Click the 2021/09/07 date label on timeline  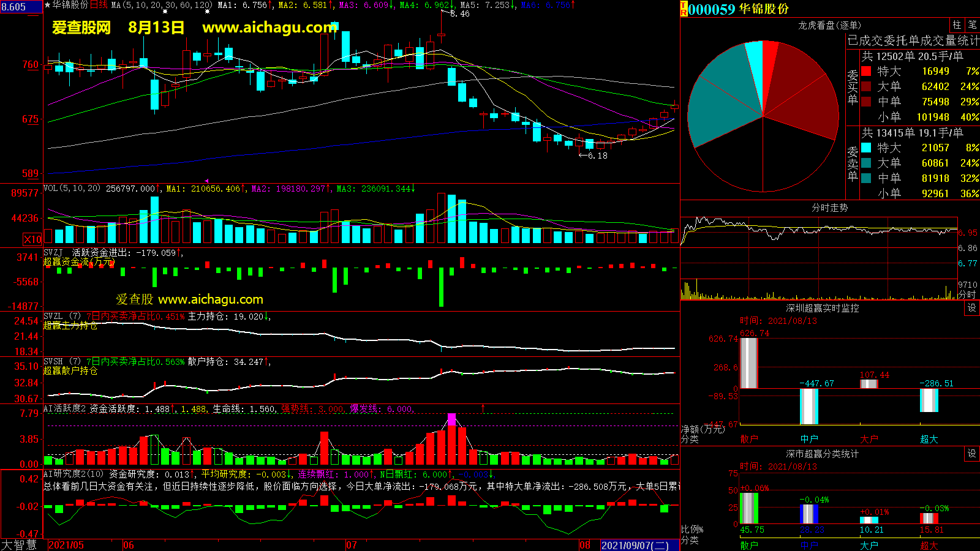pos(635,545)
